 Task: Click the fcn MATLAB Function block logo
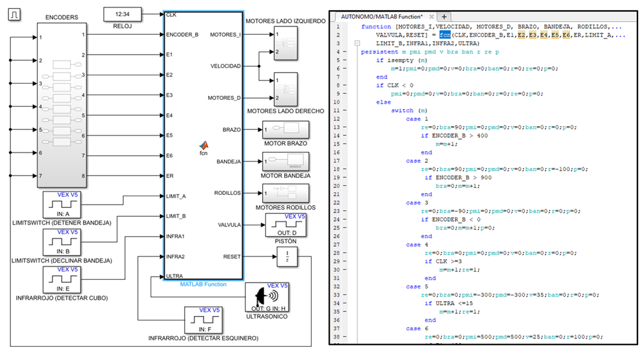[x=204, y=146]
